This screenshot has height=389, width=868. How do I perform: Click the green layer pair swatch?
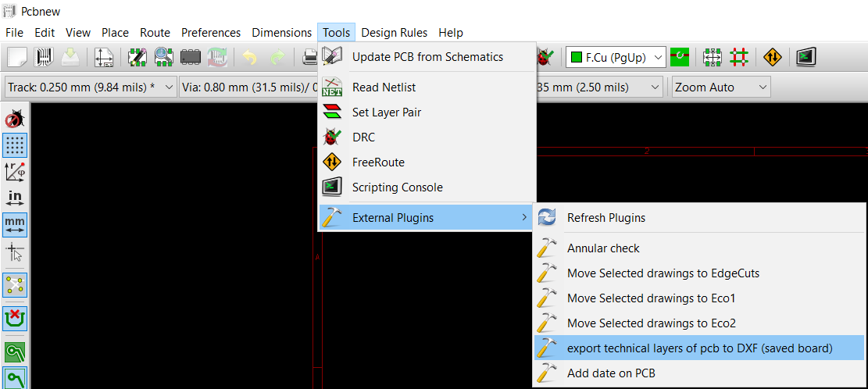tap(679, 57)
